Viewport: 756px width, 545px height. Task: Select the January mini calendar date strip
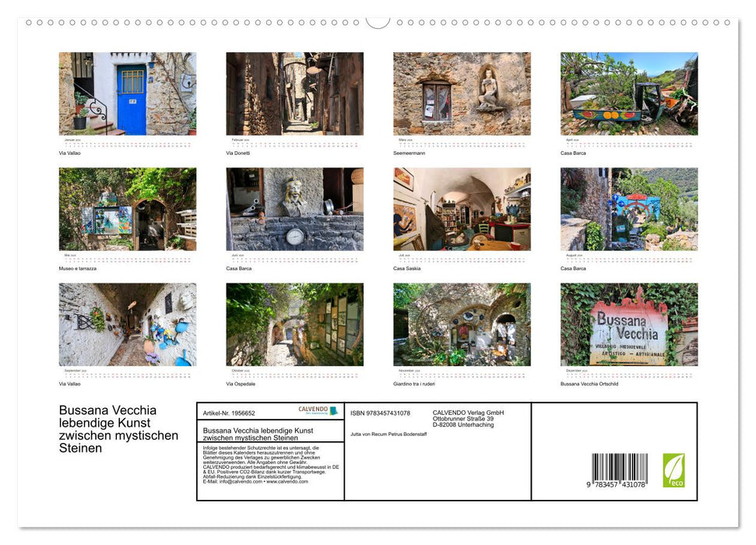pos(127,143)
